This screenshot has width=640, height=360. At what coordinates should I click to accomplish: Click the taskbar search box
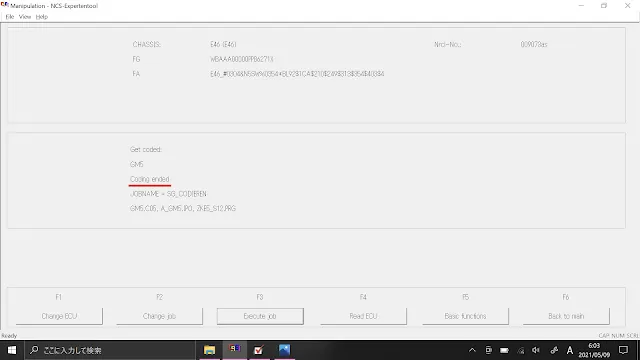tap(110, 350)
